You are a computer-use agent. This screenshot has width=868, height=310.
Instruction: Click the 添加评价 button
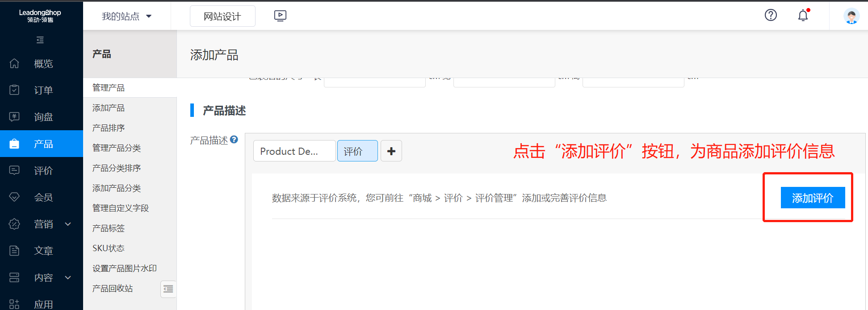812,198
